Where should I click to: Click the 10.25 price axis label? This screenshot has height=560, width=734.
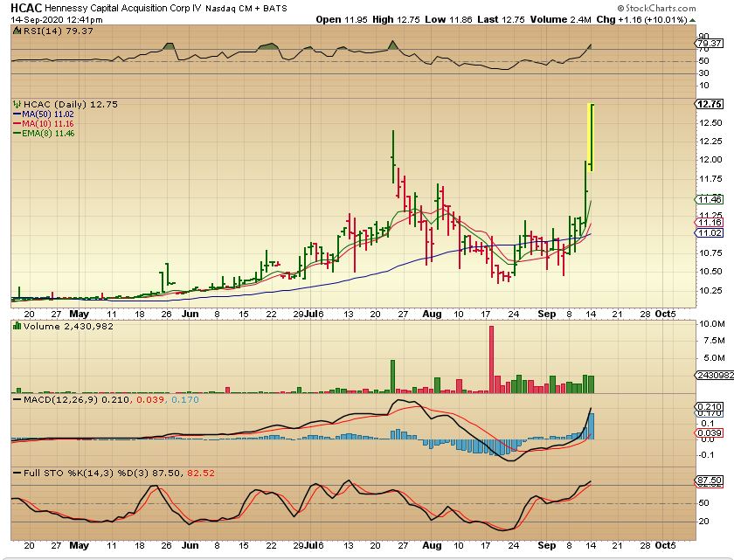point(710,291)
